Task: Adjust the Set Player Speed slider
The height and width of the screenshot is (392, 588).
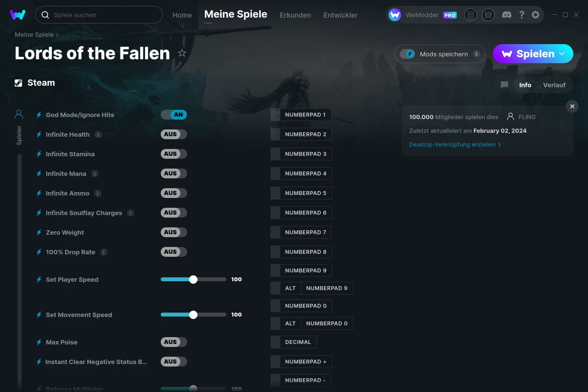Action: coord(193,279)
